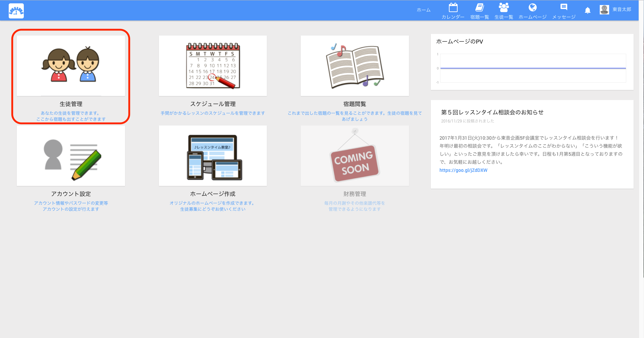Open the 宿題閲覧 title link
This screenshot has width=644, height=338.
[x=355, y=104]
